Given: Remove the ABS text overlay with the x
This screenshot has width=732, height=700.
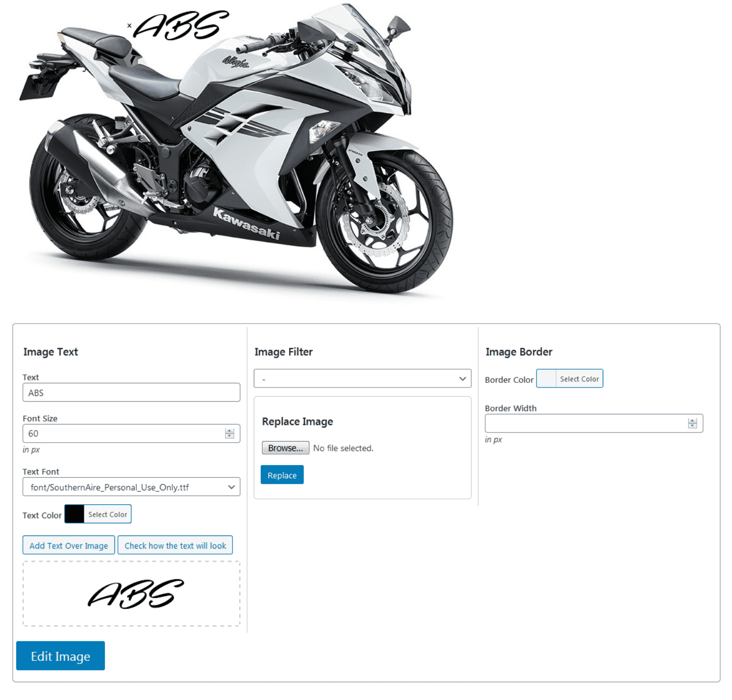Looking at the screenshot, I should pyautogui.click(x=129, y=25).
